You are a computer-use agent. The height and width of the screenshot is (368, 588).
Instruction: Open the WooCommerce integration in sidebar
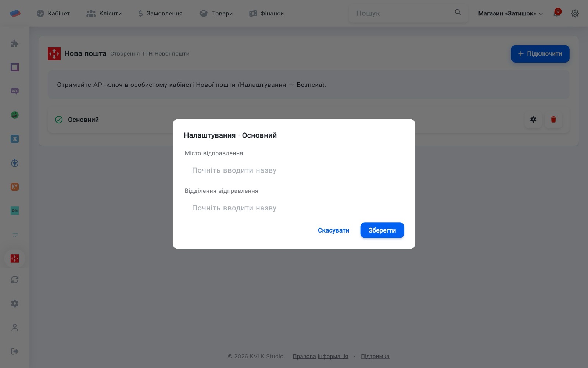[15, 91]
